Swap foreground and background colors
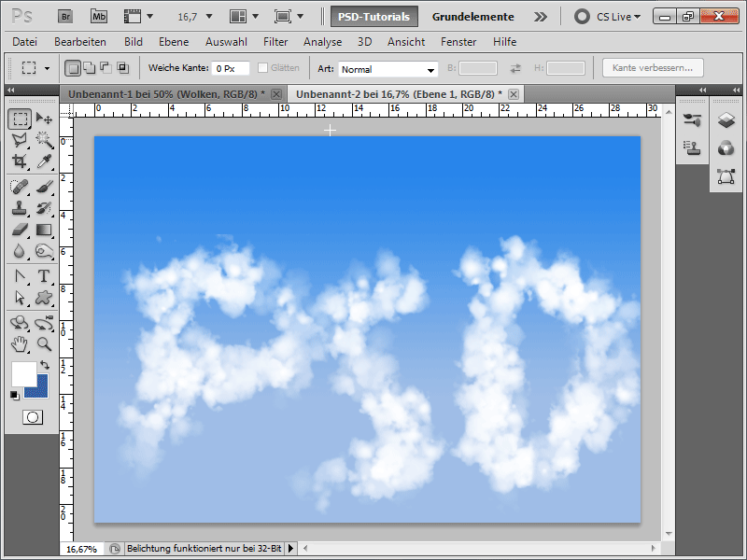Image resolution: width=747 pixels, height=560 pixels. pyautogui.click(x=45, y=365)
